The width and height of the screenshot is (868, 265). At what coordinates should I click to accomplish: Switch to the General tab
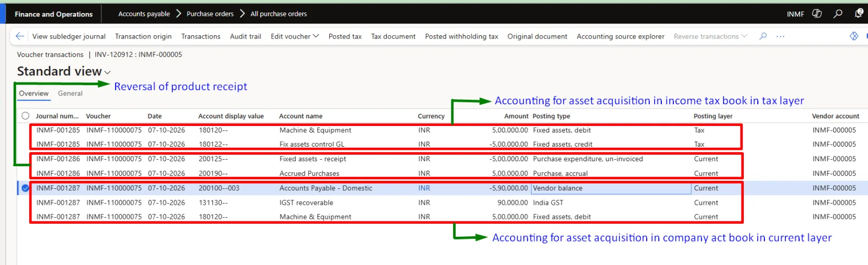pyautogui.click(x=70, y=93)
